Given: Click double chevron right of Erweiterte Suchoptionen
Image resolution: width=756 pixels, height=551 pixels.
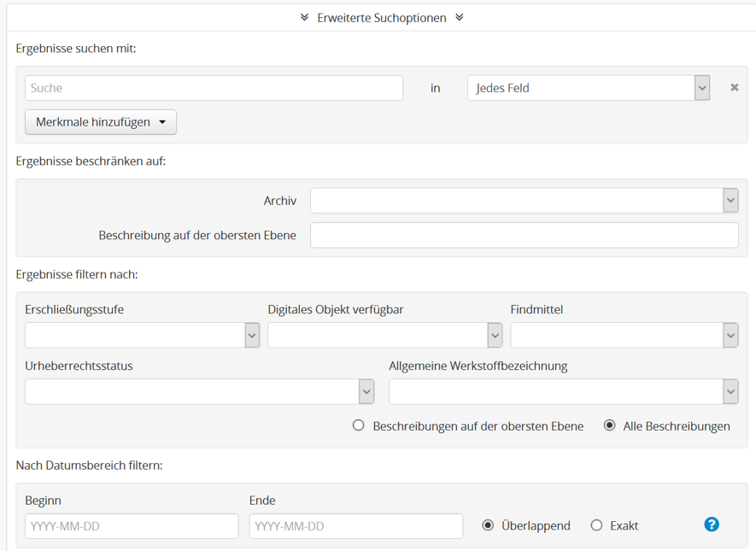Looking at the screenshot, I should (x=460, y=17).
